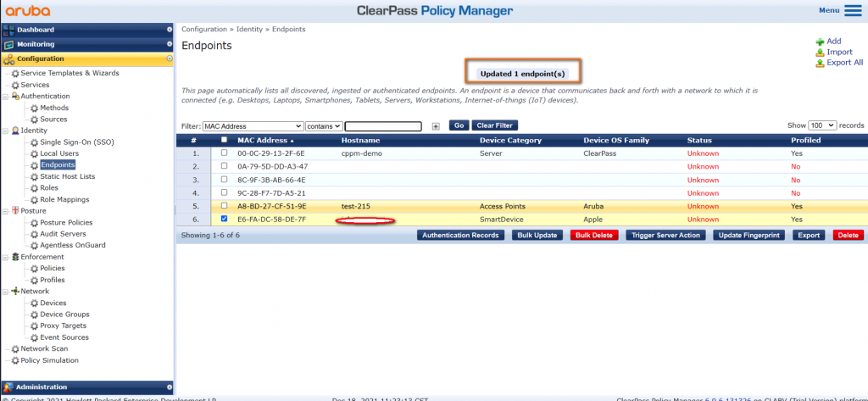
Task: Click the red Delete button
Action: click(x=848, y=236)
